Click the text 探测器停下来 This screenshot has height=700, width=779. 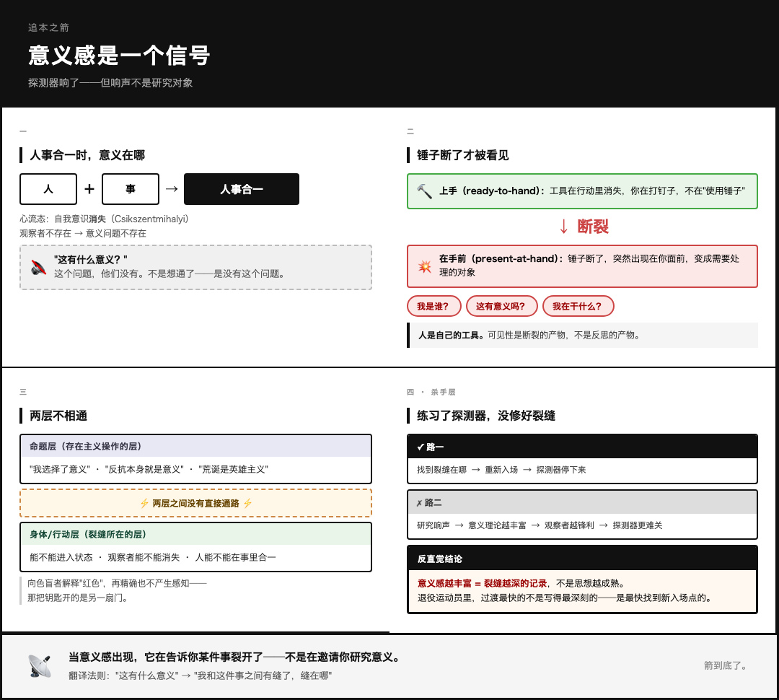tap(561, 470)
